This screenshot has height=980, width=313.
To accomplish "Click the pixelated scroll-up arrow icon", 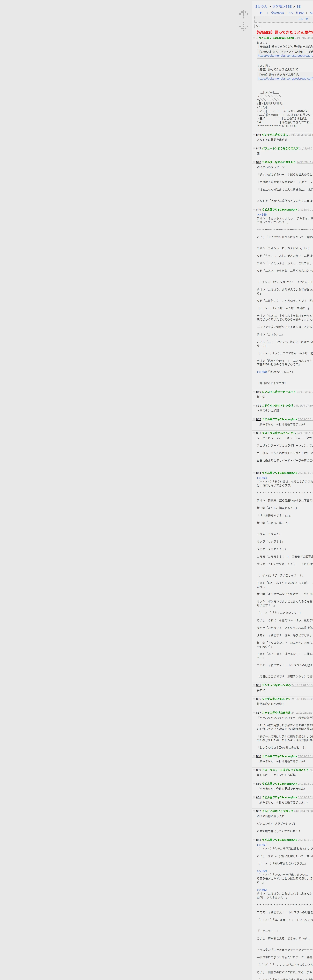I will [244, 14].
